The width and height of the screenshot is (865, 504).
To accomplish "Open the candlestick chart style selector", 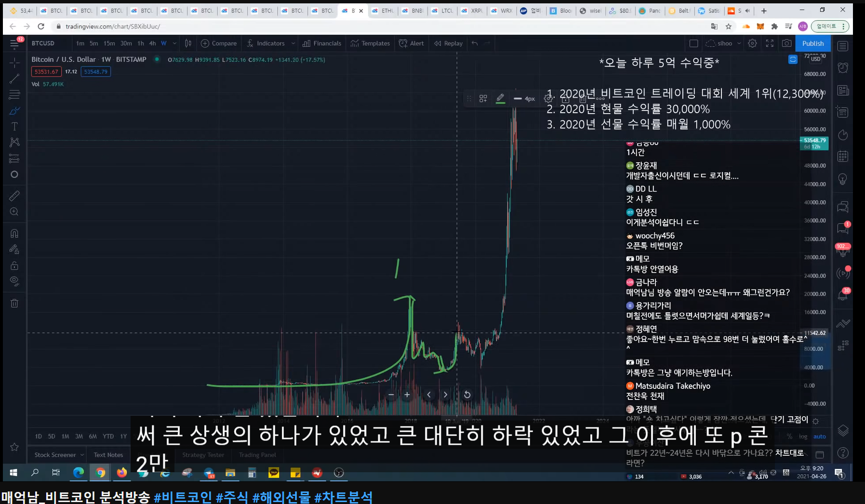I will (x=188, y=43).
